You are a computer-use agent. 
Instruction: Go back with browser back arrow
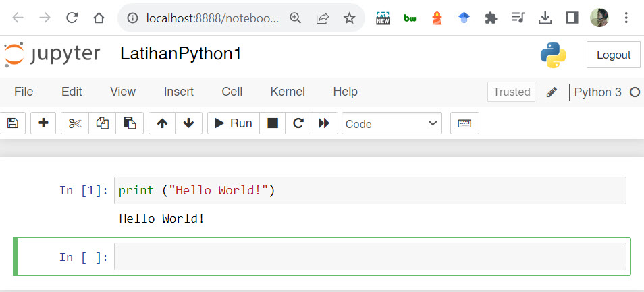(18, 18)
